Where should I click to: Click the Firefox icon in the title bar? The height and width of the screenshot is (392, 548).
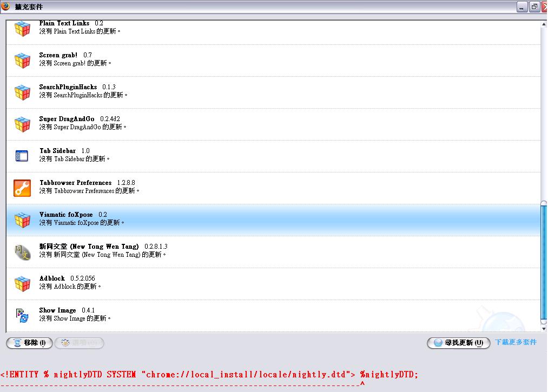tap(5, 6)
